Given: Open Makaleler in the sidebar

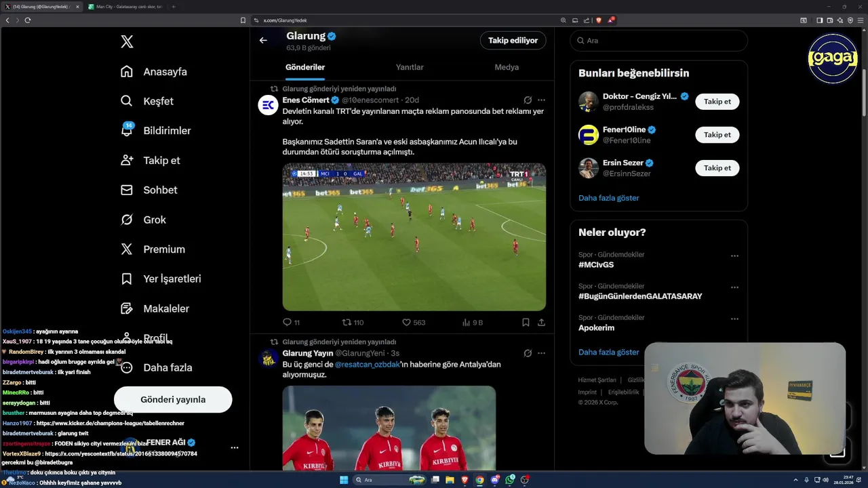Looking at the screenshot, I should point(155,308).
